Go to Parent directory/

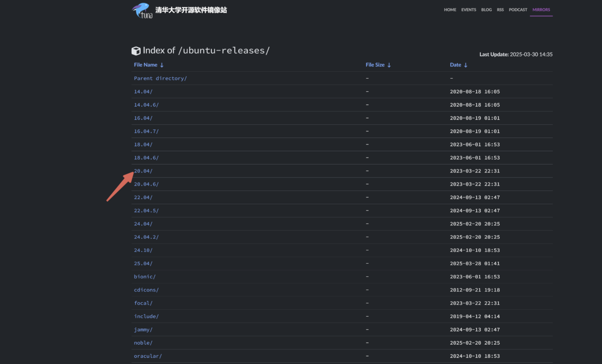(x=160, y=78)
